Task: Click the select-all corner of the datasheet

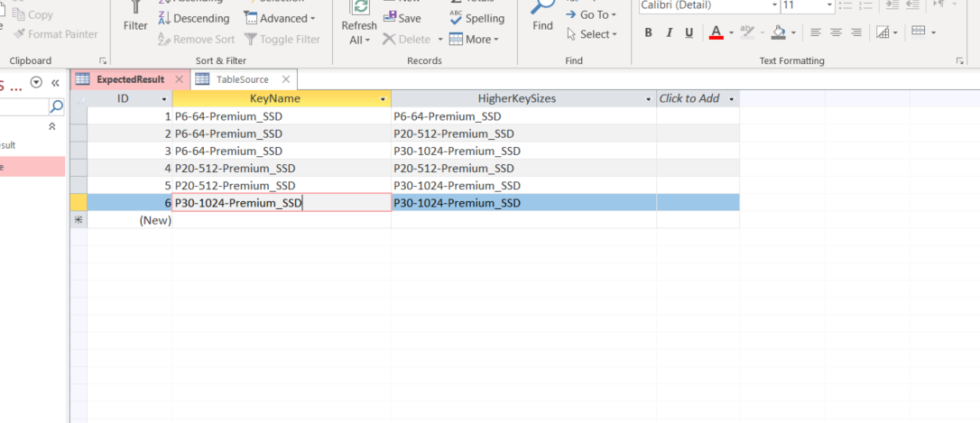Action: (79, 98)
